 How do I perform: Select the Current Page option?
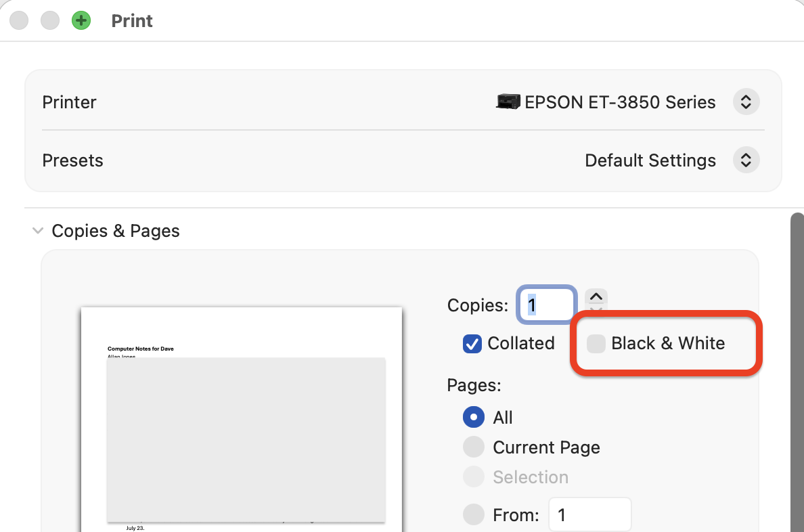(473, 447)
